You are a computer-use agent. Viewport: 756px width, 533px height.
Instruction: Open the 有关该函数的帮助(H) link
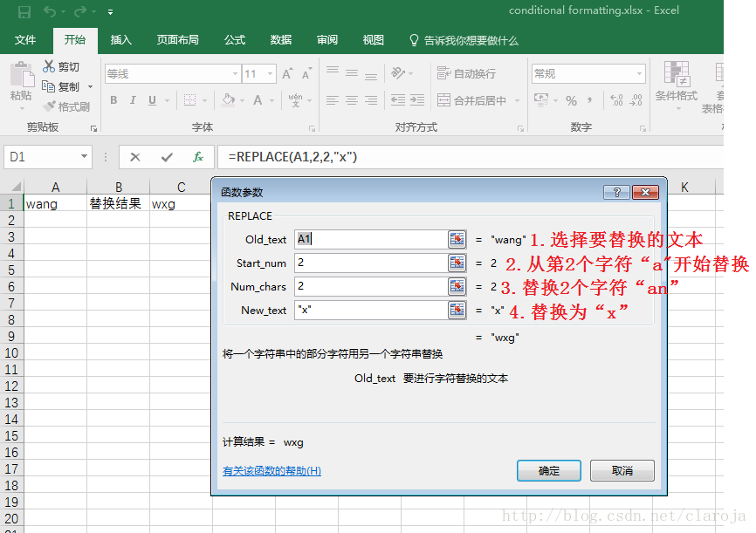coord(271,471)
